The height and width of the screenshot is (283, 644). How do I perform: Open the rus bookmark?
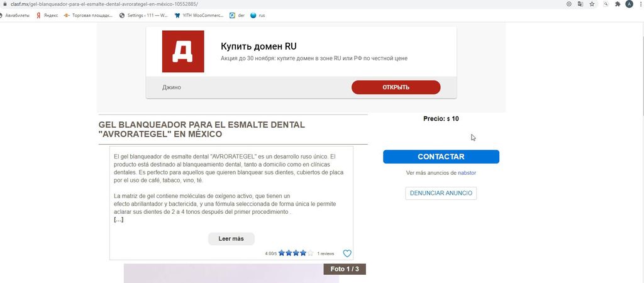coord(257,16)
